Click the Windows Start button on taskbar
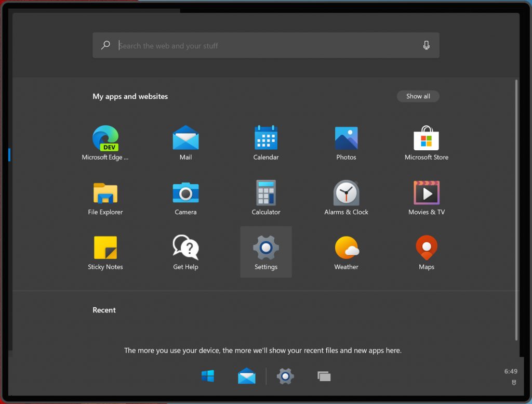Screen dimensions: 532x404 pyautogui.click(x=208, y=376)
